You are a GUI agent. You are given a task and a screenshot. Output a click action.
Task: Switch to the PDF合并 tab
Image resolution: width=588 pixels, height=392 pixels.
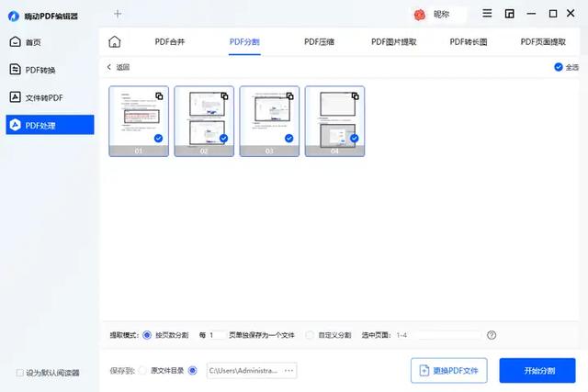(170, 41)
